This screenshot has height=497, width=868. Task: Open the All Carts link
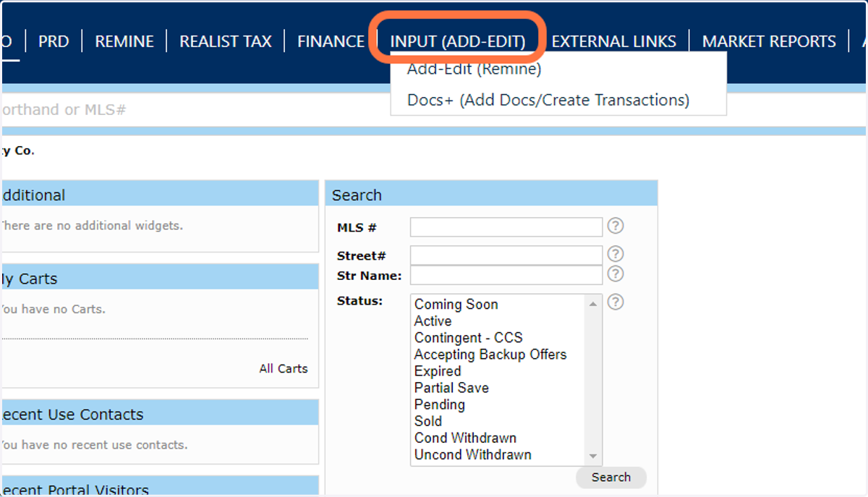tap(284, 368)
